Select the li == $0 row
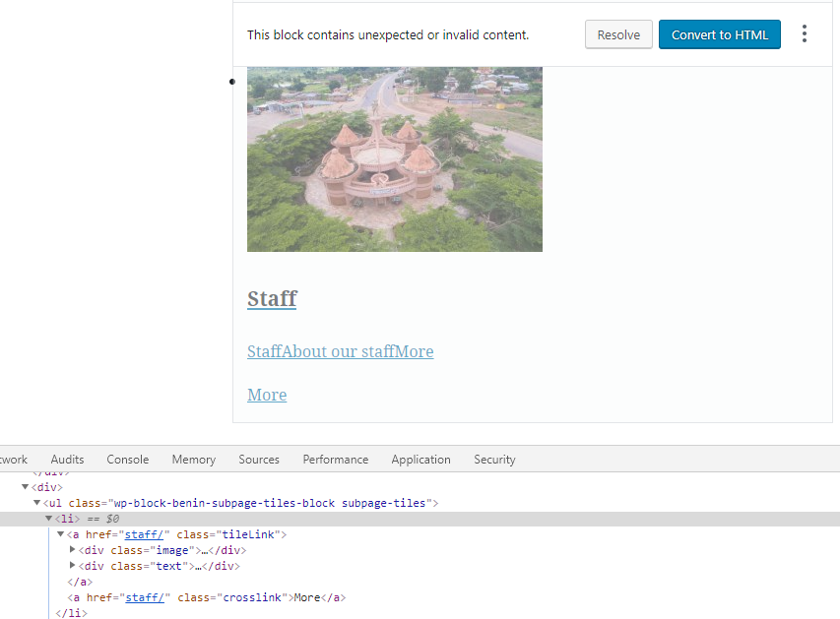Screen dimensions: 840x619 420,519
